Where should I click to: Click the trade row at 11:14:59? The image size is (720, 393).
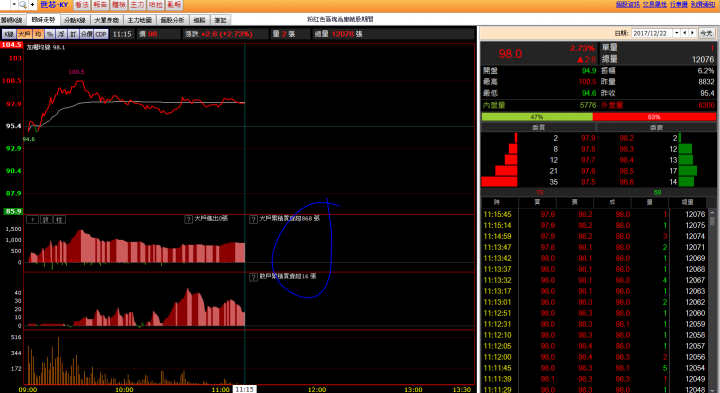[594, 236]
